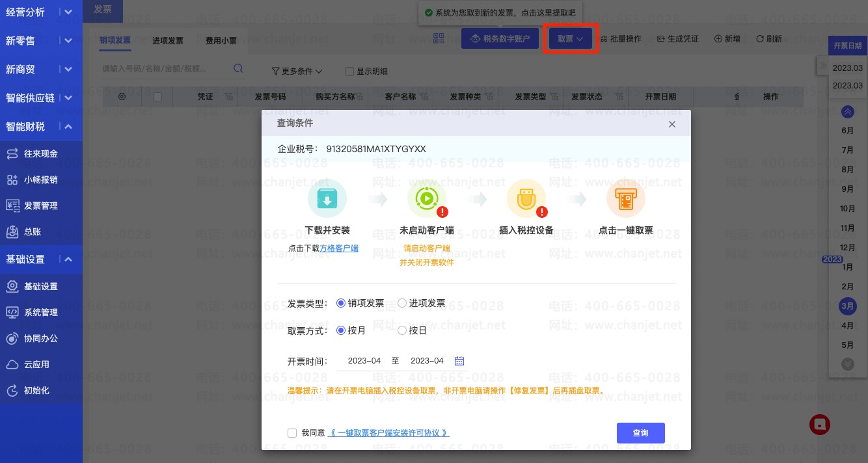Expand the 更多条件 filter dropdown

297,71
